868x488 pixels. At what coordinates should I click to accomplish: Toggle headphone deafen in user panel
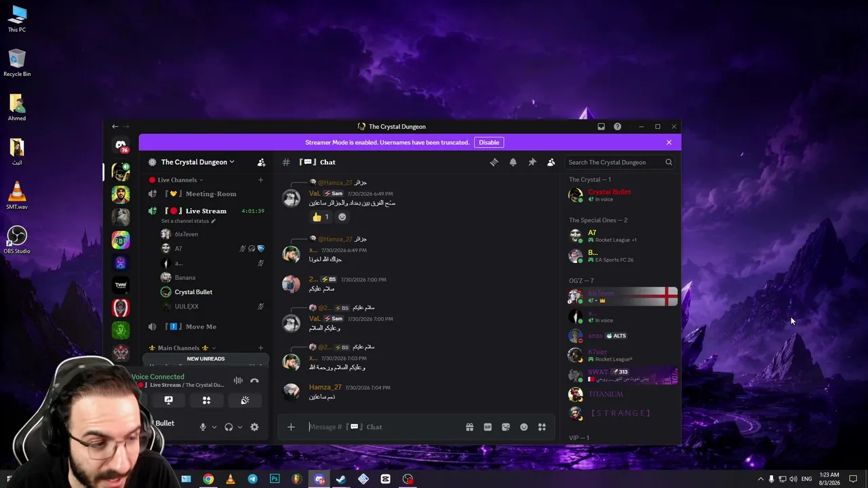tap(229, 427)
